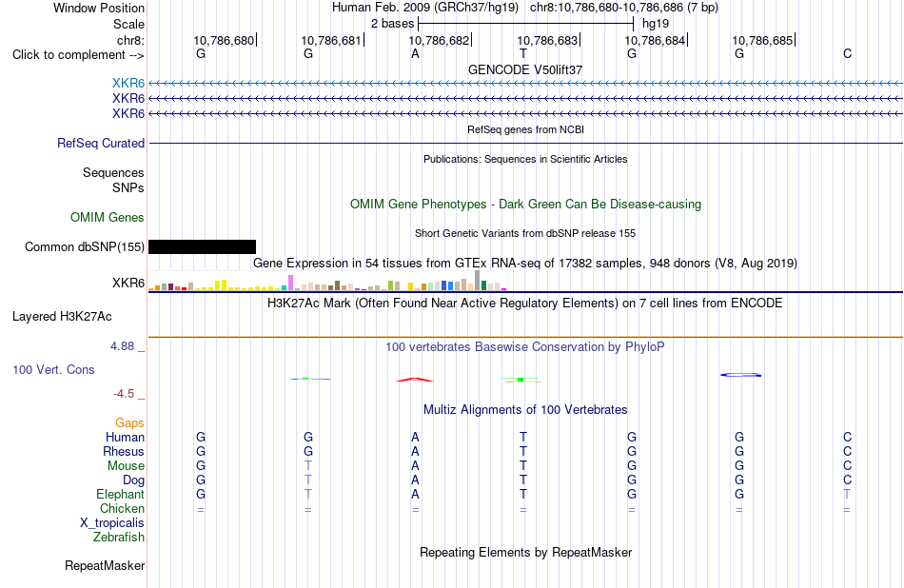The height and width of the screenshot is (588, 904).
Task: Open the GTEx Gene Expression track title
Action: pos(525,264)
